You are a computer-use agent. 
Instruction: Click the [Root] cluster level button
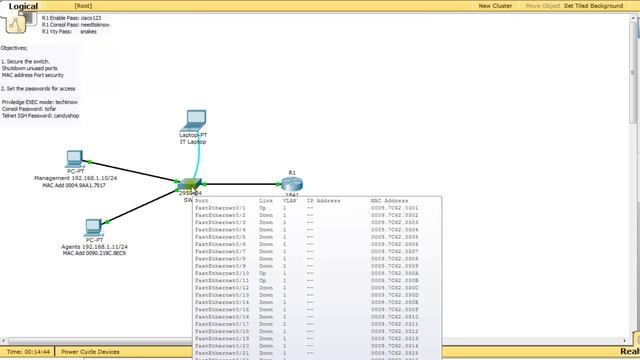83,6
